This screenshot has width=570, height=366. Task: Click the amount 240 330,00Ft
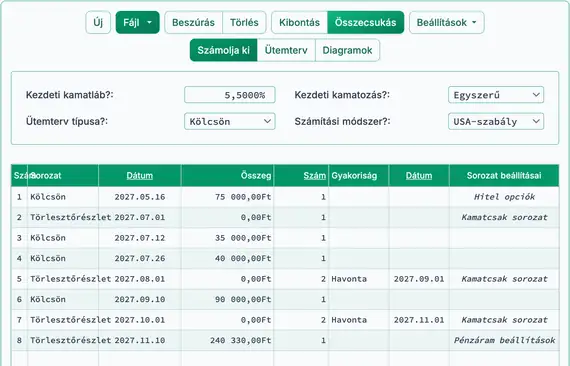tap(241, 341)
